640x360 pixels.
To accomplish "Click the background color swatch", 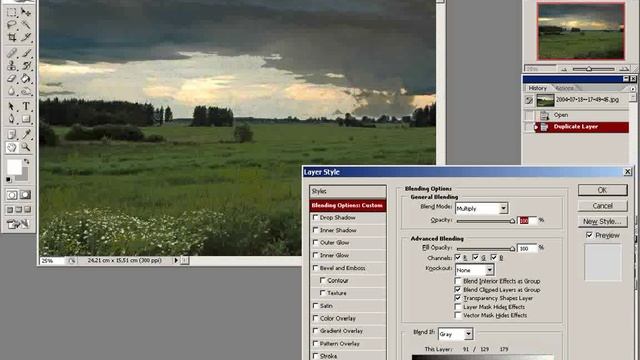I will click(24, 176).
